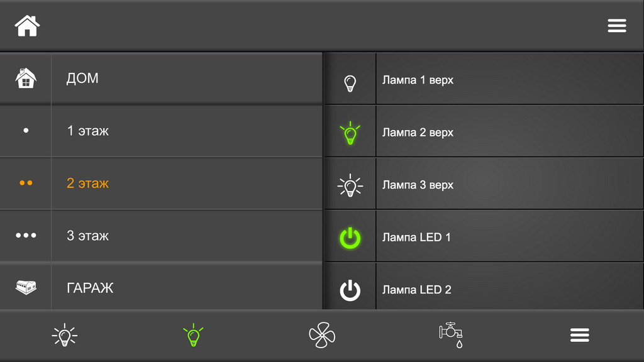Select the 3 этаж floor item
The height and width of the screenshot is (362, 644).
pos(161,236)
